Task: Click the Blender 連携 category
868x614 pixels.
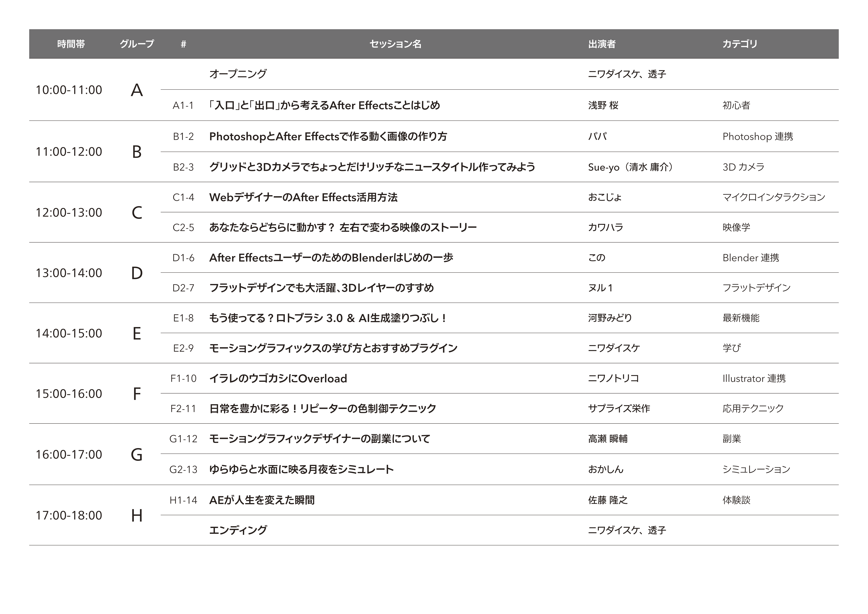Action: (751, 258)
